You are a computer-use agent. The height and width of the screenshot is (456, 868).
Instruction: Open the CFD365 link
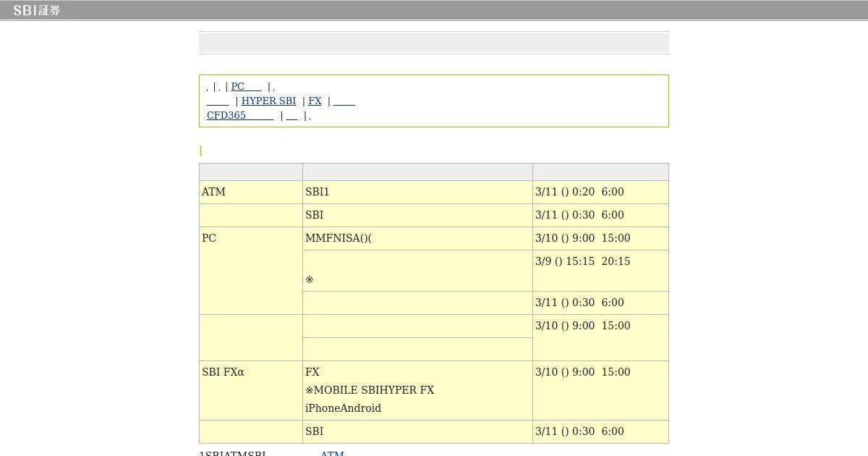click(x=240, y=115)
